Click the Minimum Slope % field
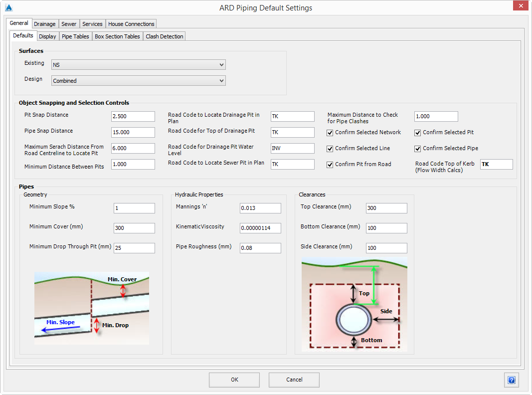 [134, 208]
